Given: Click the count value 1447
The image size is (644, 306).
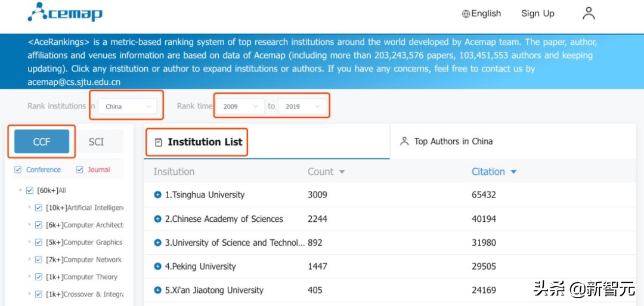Looking at the screenshot, I should click(317, 267).
